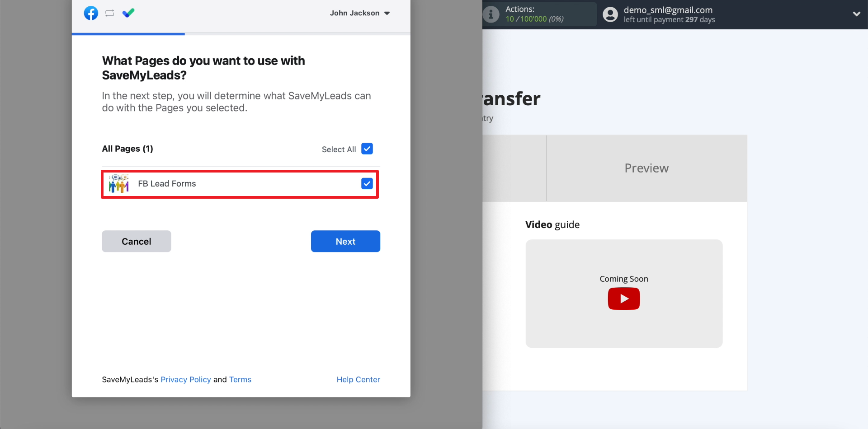Uncheck the FB Lead Forms page checkbox
This screenshot has height=429, width=868.
click(367, 183)
